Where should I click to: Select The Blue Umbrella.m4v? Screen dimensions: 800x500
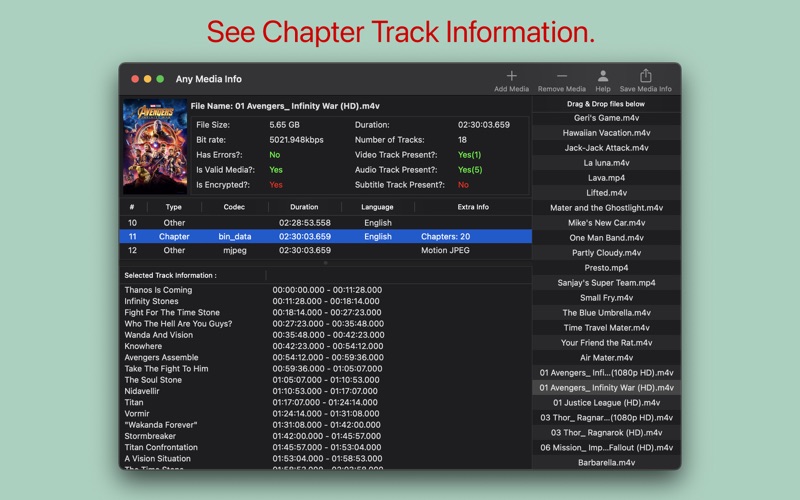[x=606, y=313]
